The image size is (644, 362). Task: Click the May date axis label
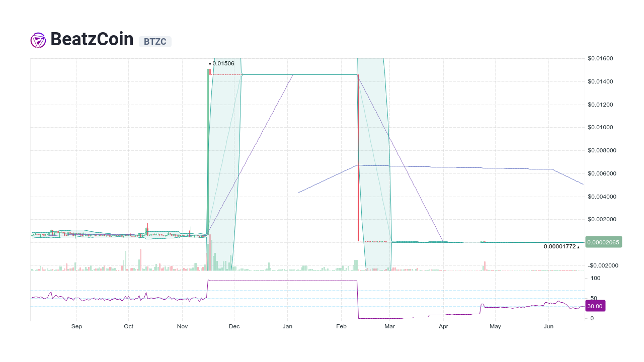[x=495, y=326]
